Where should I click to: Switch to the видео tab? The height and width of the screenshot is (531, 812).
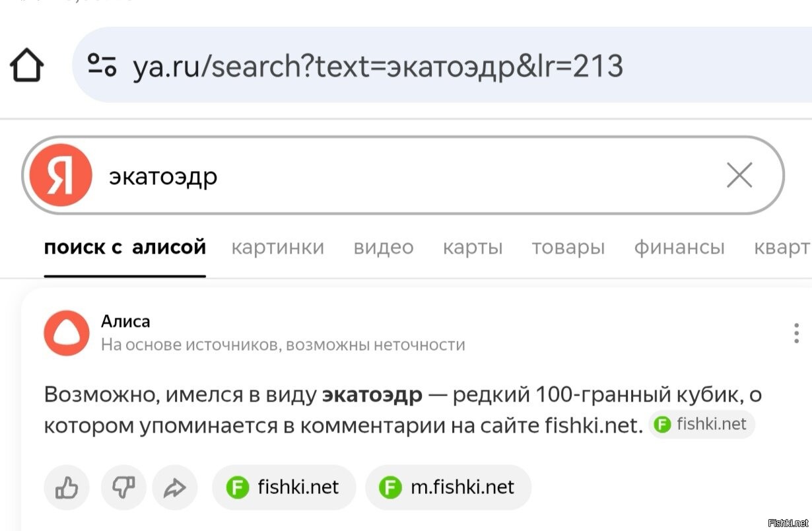tap(384, 248)
